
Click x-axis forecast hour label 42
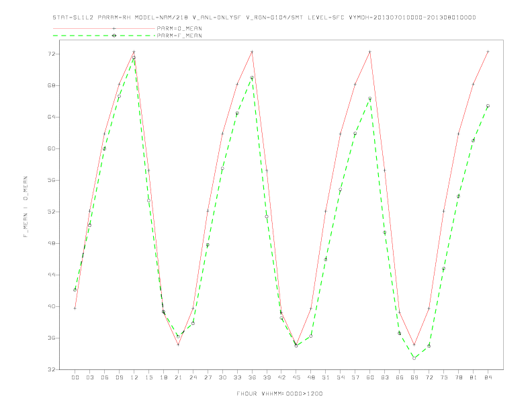coord(281,377)
